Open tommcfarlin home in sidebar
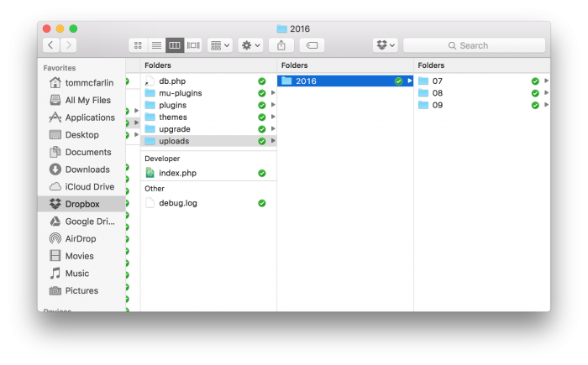This screenshot has height=365, width=588. (x=81, y=83)
